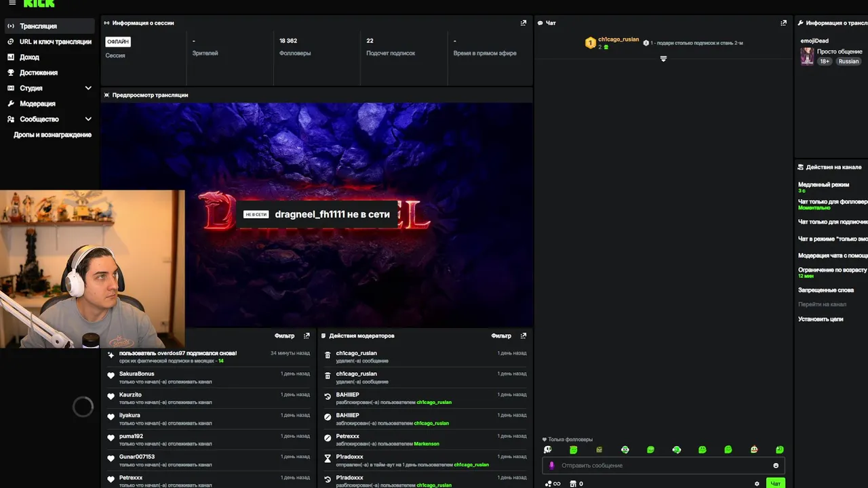Click the purple microphone icon in chat input
The width and height of the screenshot is (868, 488).
coord(551,466)
